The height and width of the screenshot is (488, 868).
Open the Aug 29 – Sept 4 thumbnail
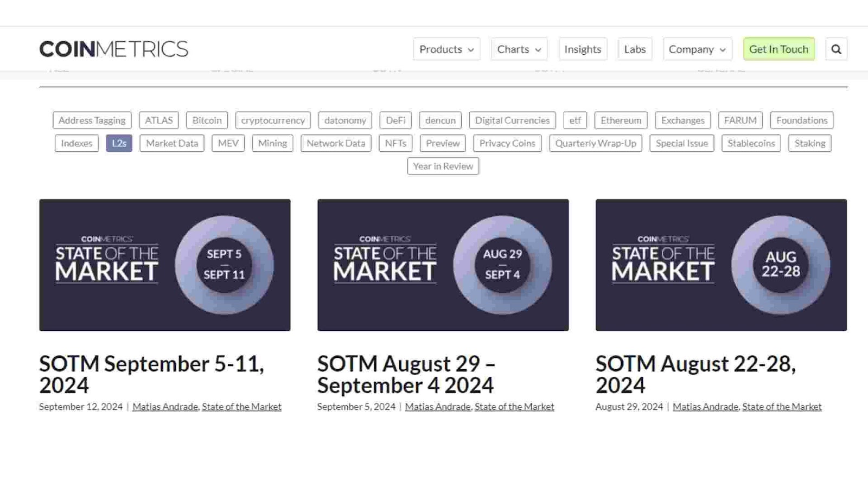443,265
